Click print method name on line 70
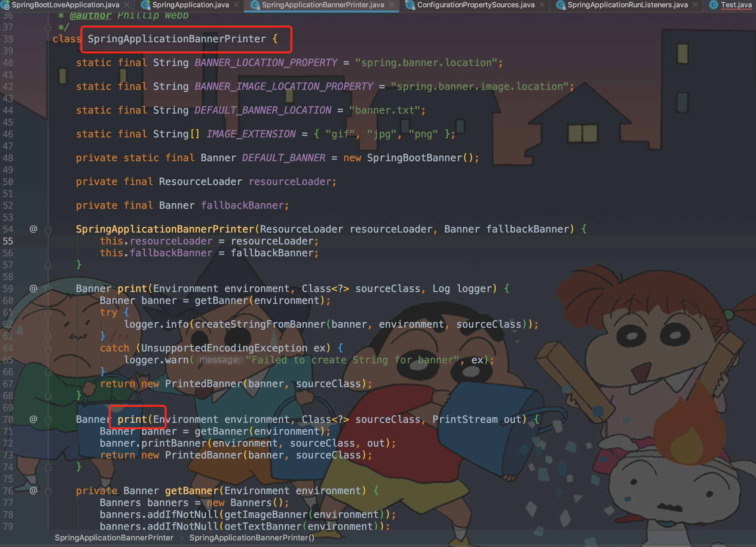Screen dimensions: 756x547 [x=132, y=419]
